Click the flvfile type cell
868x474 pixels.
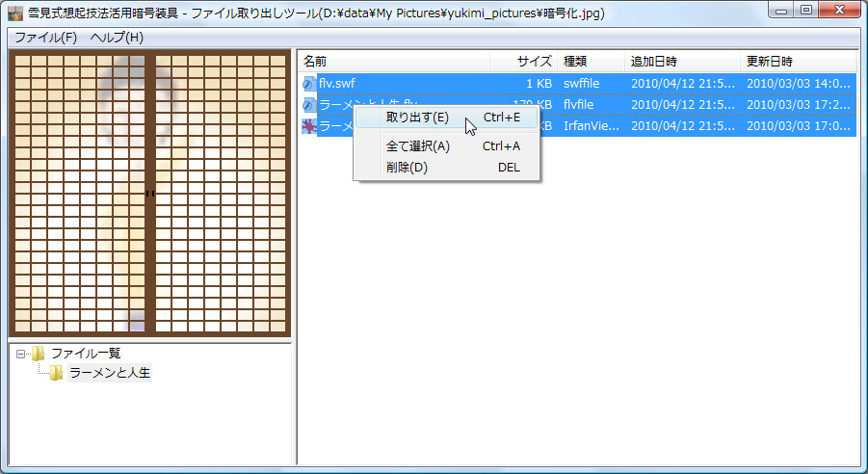pyautogui.click(x=578, y=105)
